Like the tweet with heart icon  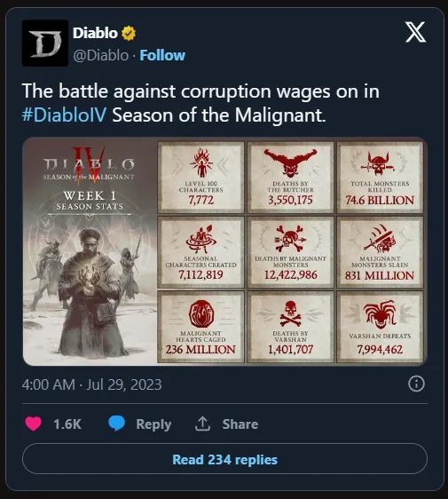coord(34,424)
